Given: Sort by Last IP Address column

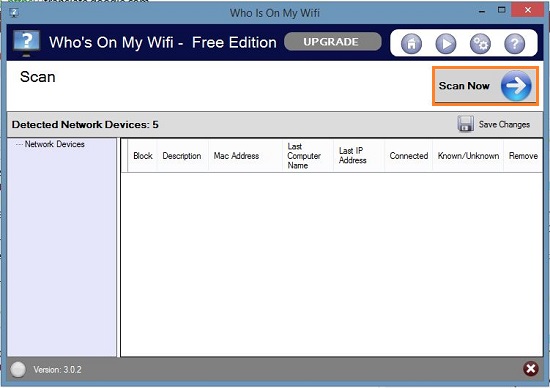Looking at the screenshot, I should tap(353, 156).
